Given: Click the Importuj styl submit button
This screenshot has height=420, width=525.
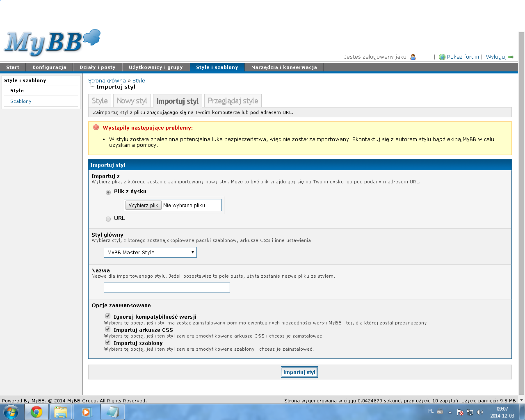Looking at the screenshot, I should pos(299,372).
